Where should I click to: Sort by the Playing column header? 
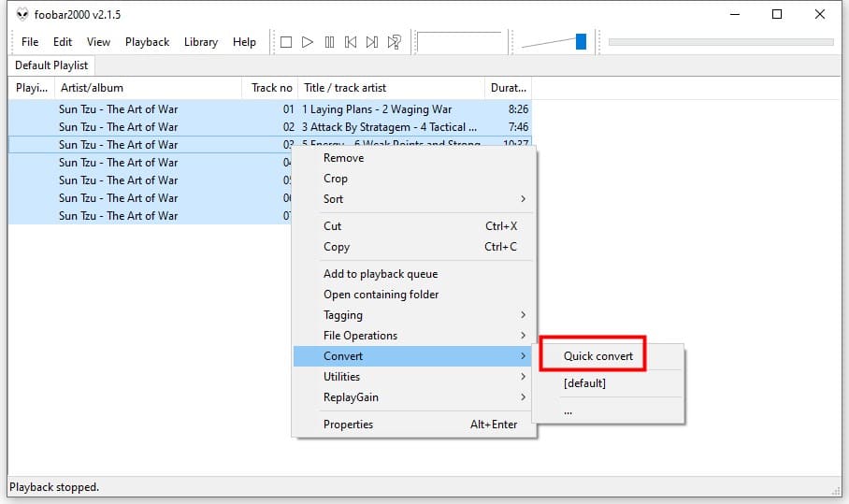click(32, 88)
